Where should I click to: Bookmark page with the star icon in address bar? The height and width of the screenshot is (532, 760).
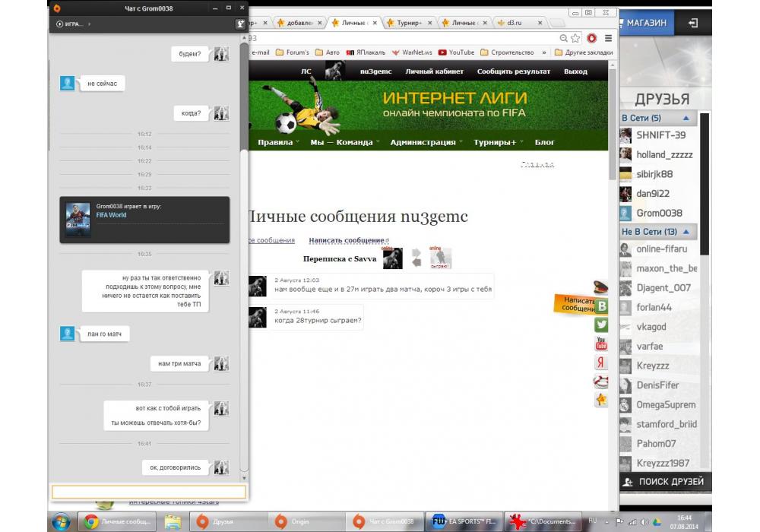click(575, 38)
